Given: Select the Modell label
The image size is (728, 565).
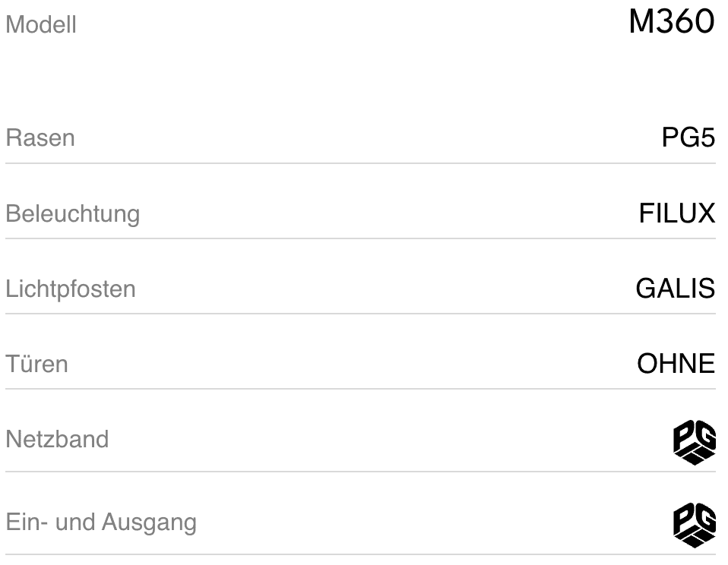Looking at the screenshot, I should click(x=41, y=25).
